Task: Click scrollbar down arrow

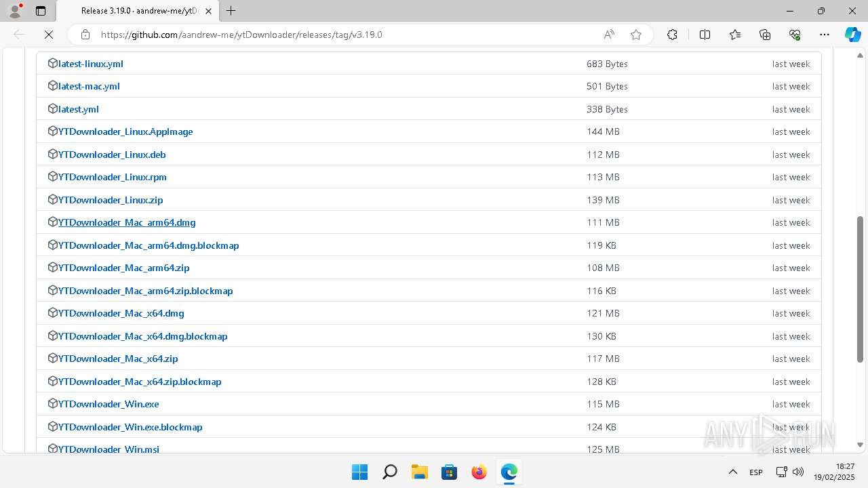Action: pos(861,445)
